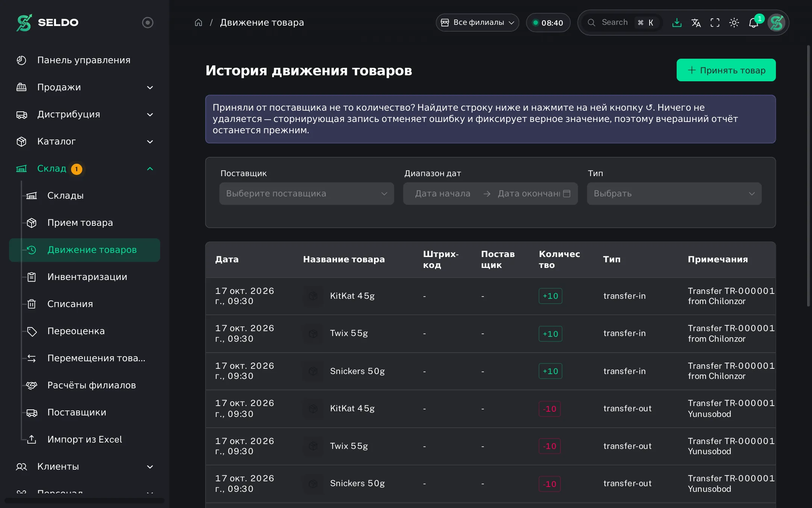The image size is (812, 508).
Task: Click the first KitKat 45g product thumbnail
Action: (x=313, y=296)
